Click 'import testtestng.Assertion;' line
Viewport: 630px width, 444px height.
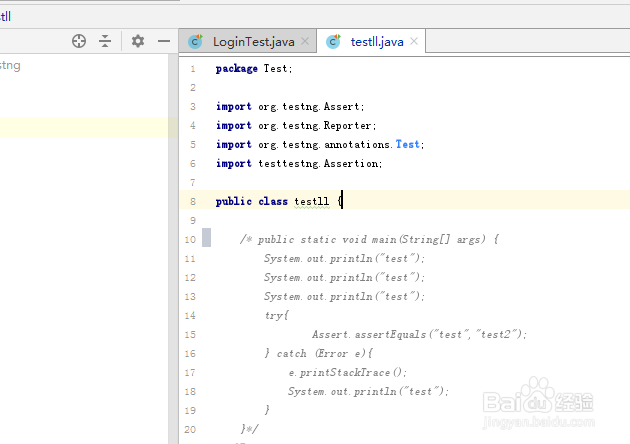point(299,164)
